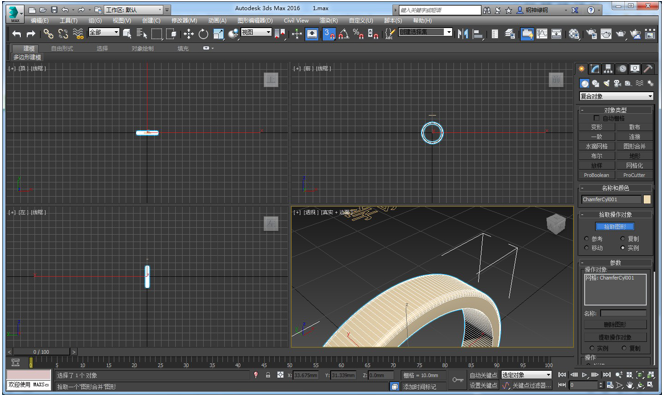Image resolution: width=664 pixels, height=397 pixels.
Task: Select Instance radio under extract operand
Action: point(592,348)
